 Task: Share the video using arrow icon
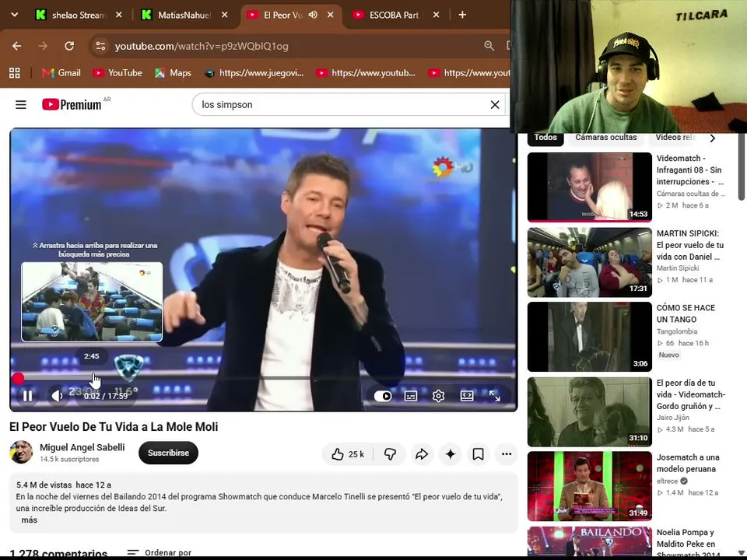click(422, 454)
